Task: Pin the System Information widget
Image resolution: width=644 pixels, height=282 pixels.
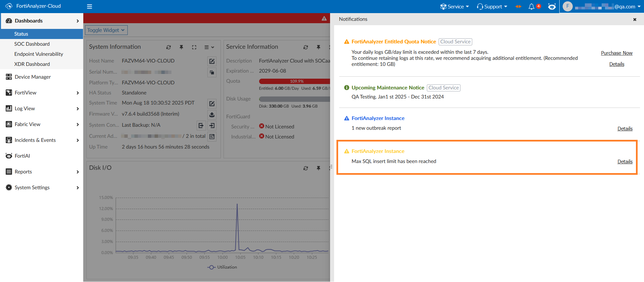Action: tap(181, 47)
